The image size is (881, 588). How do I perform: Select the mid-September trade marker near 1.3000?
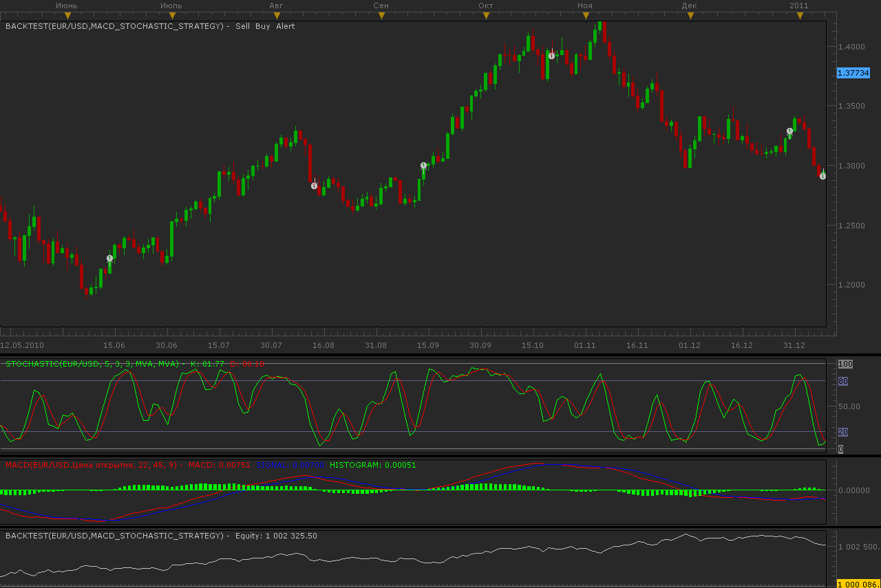point(424,165)
